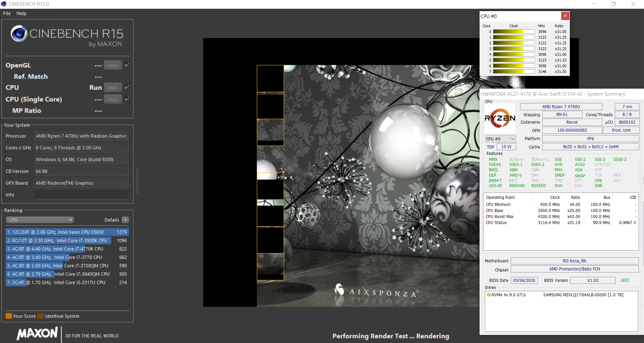The image size is (644, 343).
Task: Click the Processor field in Your System
Action: [81, 136]
